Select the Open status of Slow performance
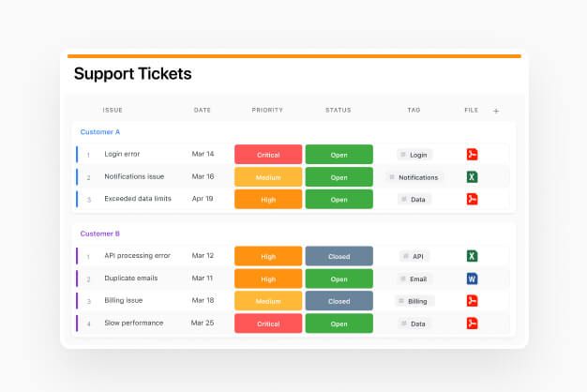587x392 pixels. click(339, 324)
